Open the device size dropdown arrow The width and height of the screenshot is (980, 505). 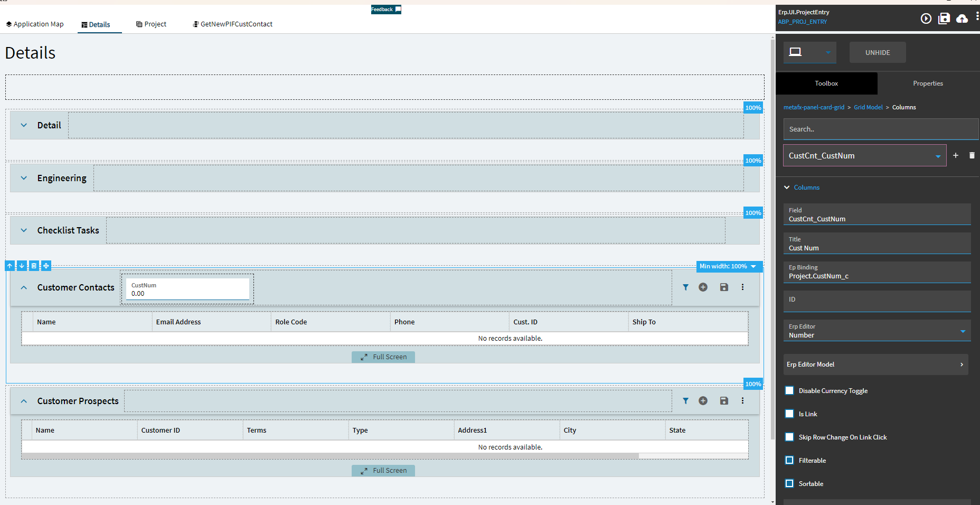point(828,53)
